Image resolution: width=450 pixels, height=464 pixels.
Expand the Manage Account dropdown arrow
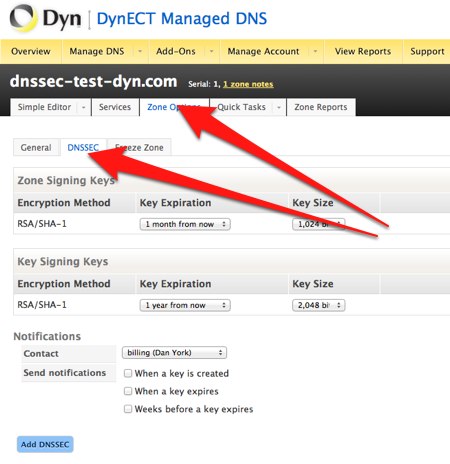coord(315,51)
